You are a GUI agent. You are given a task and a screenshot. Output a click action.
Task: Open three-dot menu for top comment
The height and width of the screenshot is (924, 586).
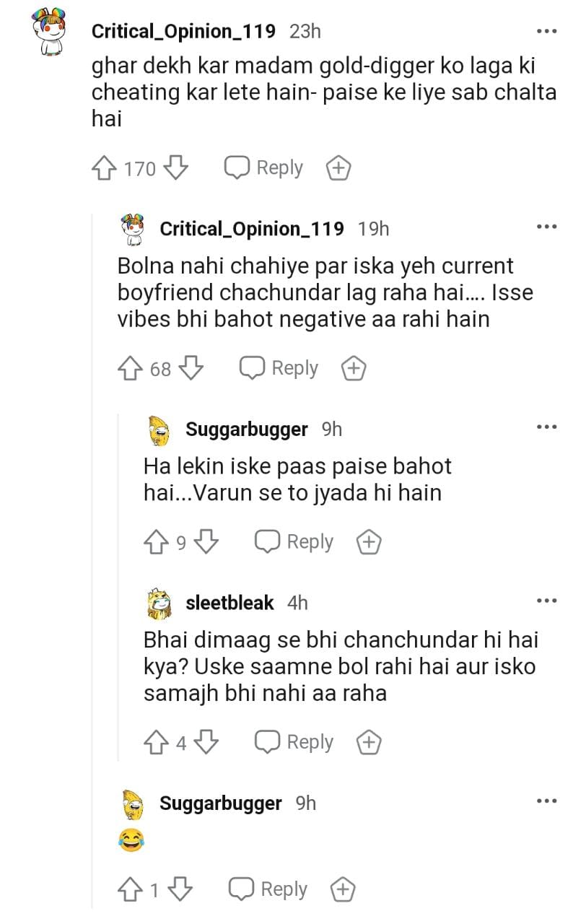(546, 31)
